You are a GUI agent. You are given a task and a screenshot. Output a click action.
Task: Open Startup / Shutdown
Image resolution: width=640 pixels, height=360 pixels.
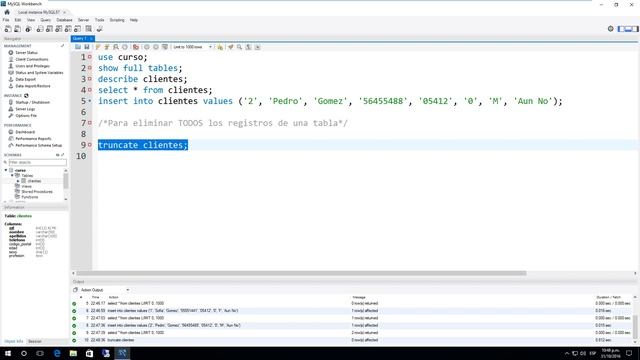point(33,102)
